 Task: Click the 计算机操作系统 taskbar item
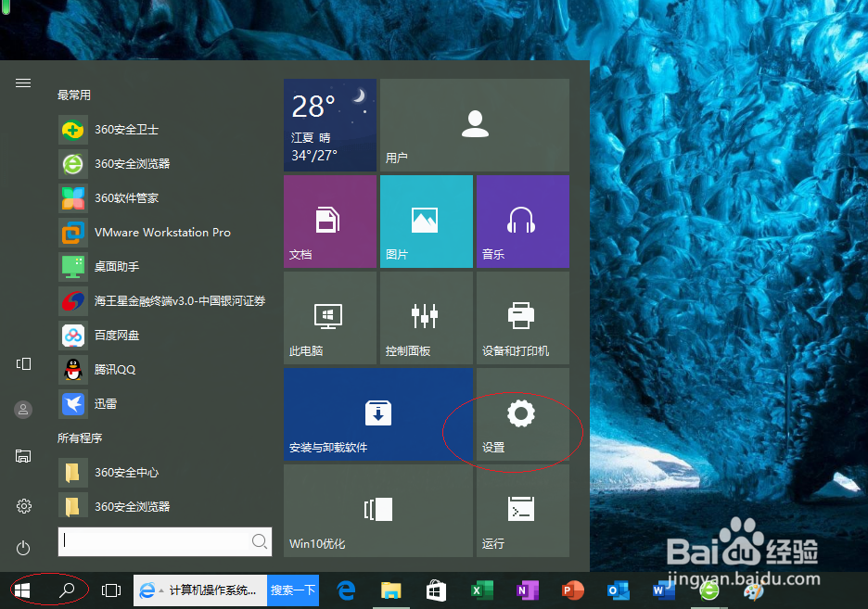(200, 590)
